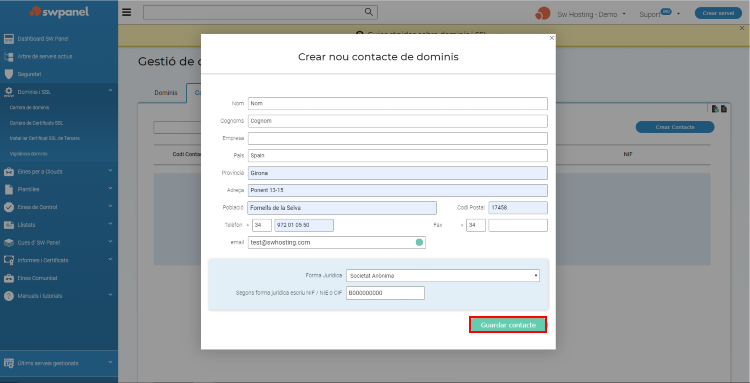Click the Cues d' SW Panel icon

pos(9,242)
